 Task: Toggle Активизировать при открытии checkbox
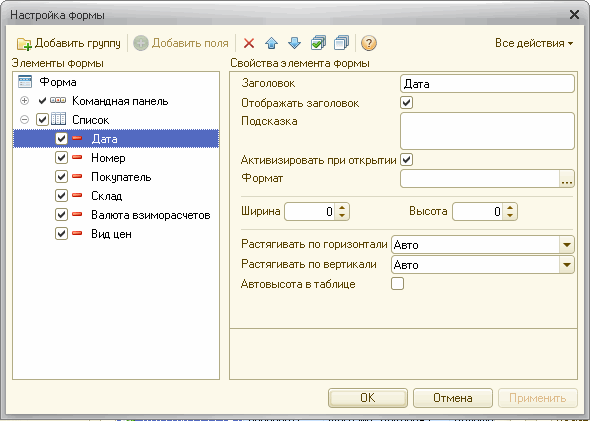(x=406, y=160)
